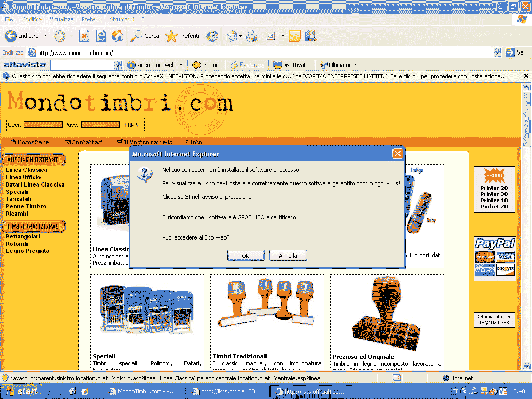
Task: Click the Start button on taskbar
Action: coord(22,391)
